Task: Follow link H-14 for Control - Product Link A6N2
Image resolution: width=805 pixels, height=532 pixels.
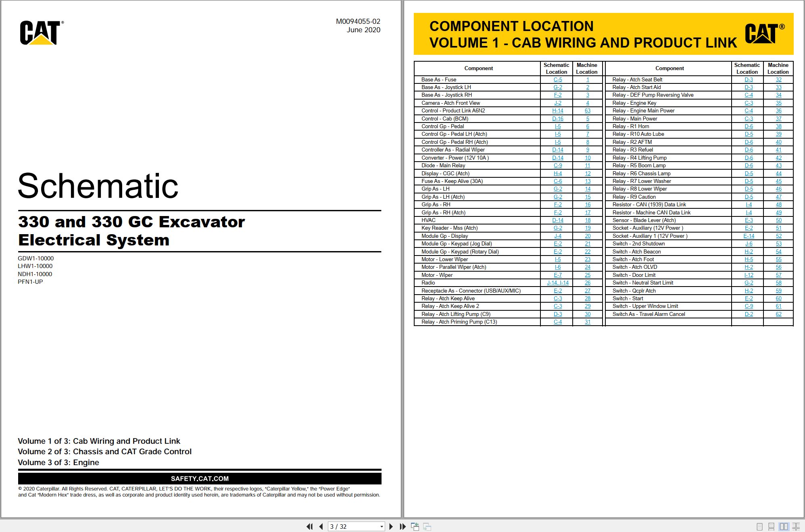Action: click(557, 110)
